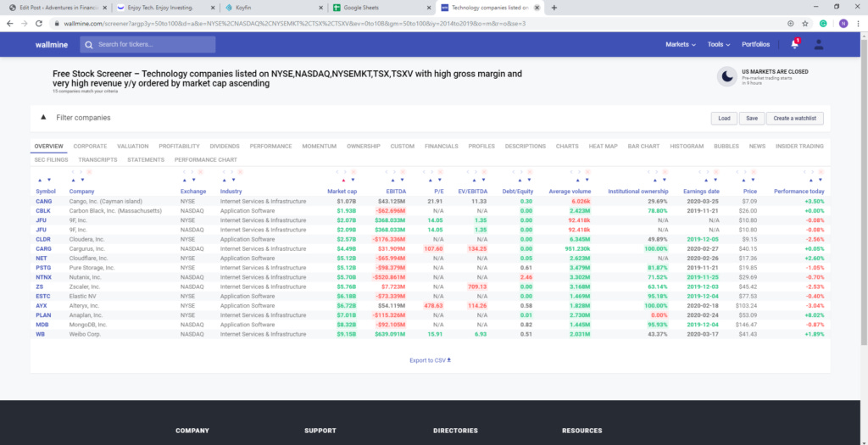Remove the Company column with red X
Screen dimensions: 868x445
89,171
